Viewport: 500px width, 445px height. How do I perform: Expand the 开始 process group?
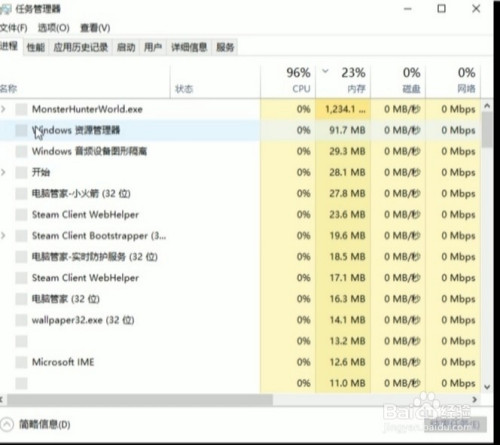pyautogui.click(x=3, y=172)
